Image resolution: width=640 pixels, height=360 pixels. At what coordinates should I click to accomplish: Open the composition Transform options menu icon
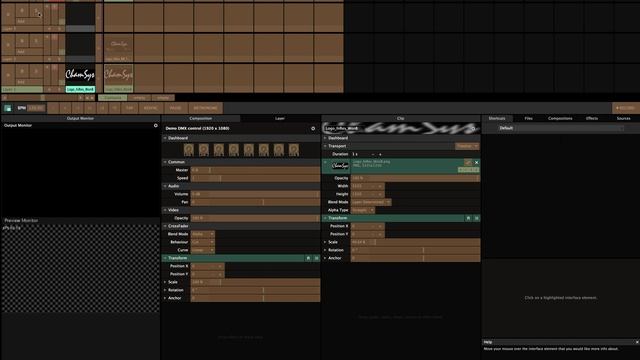click(316, 258)
